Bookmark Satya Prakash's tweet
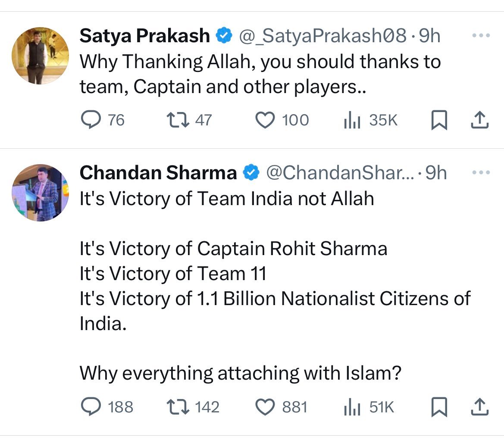 439,120
